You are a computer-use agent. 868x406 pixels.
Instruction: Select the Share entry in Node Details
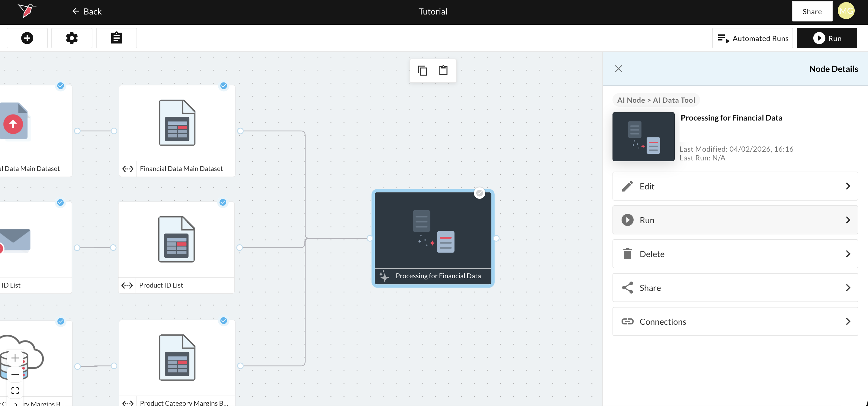[735, 288]
